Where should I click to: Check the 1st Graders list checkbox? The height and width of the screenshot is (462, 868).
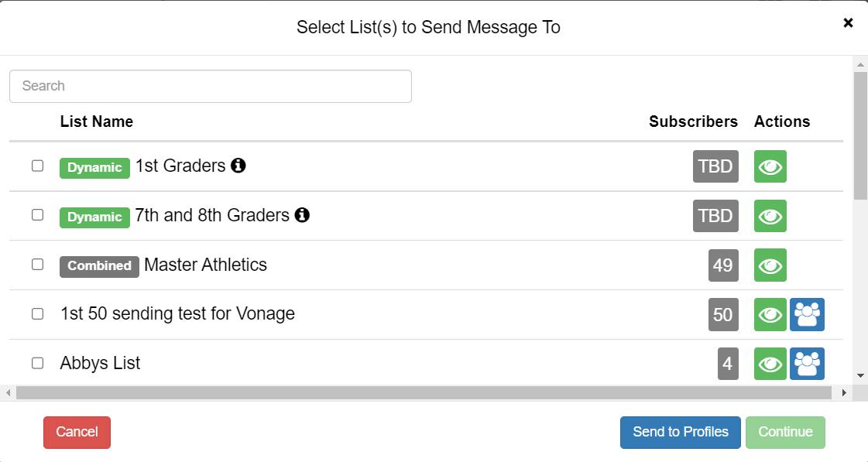38,166
